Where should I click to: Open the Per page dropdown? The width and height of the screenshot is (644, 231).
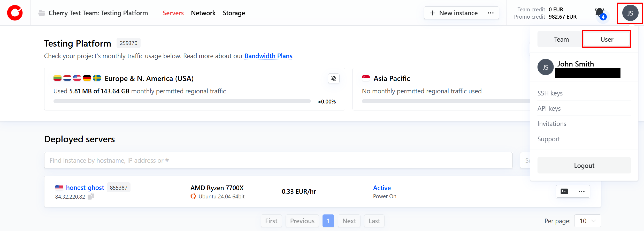point(587,221)
